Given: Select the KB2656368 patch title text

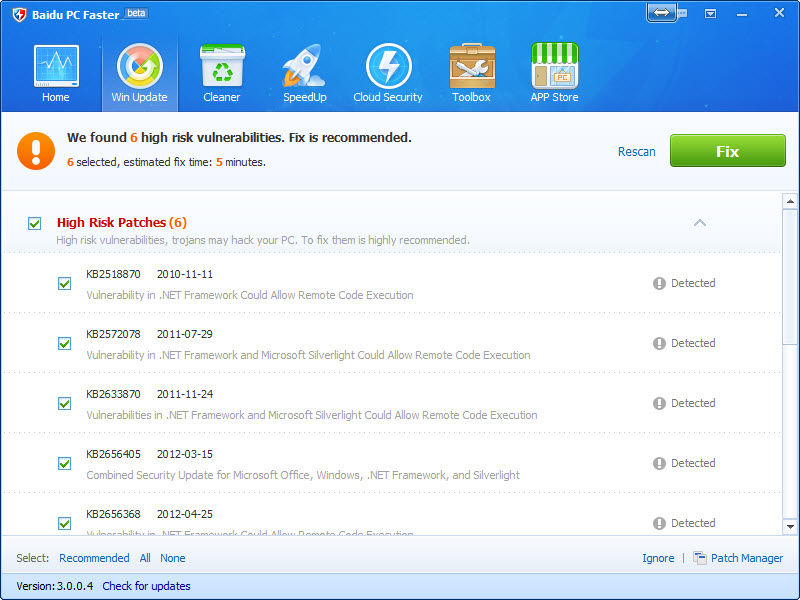Looking at the screenshot, I should [x=113, y=514].
